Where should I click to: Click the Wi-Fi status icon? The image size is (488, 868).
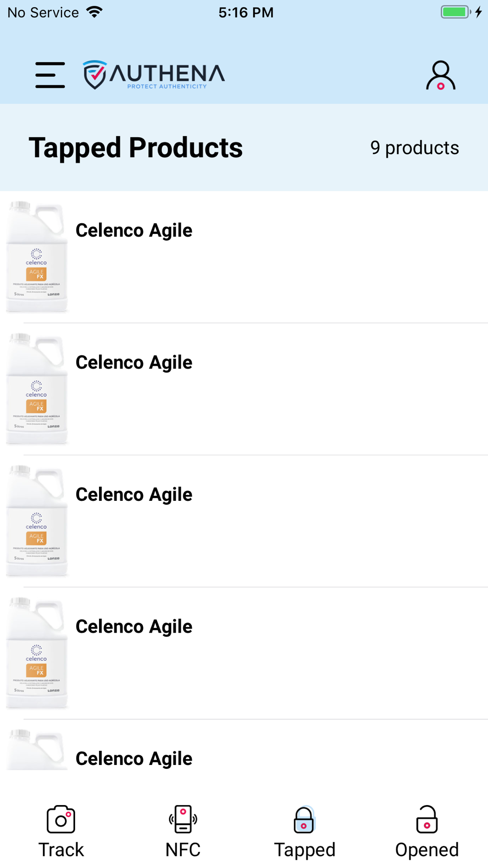95,12
